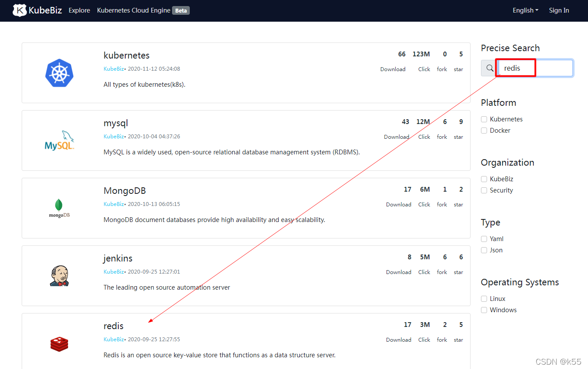This screenshot has height=369, width=588.
Task: Click the Beta badge in navbar
Action: pos(181,10)
